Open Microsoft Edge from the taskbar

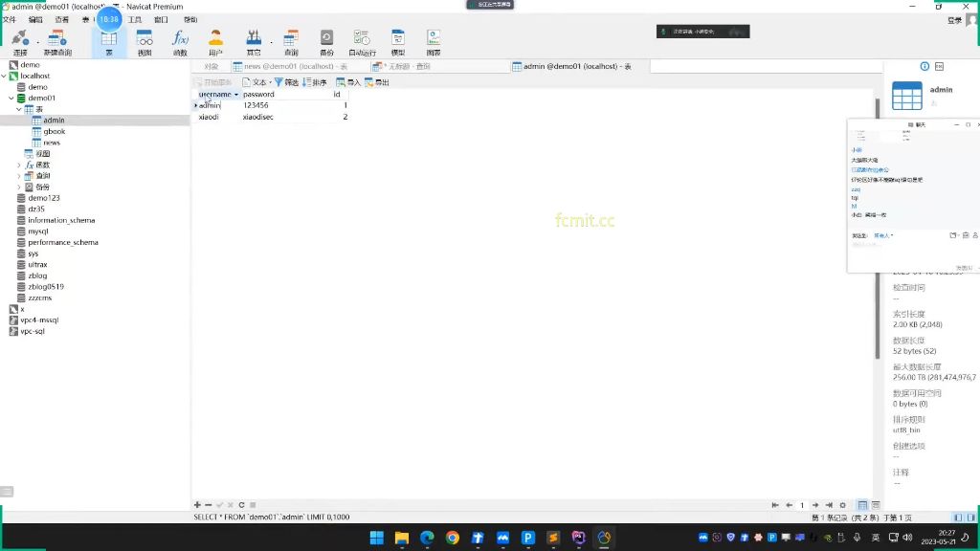pos(427,538)
